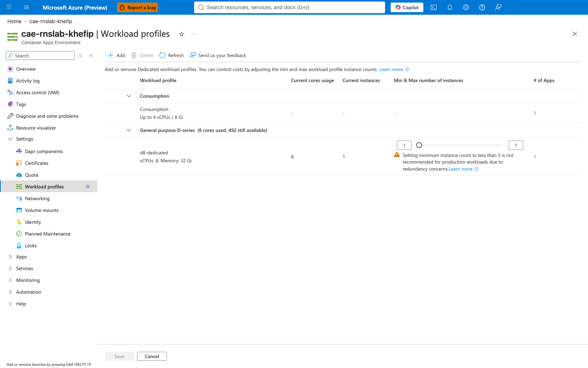The image size is (588, 368).
Task: Open the Copilot button
Action: (407, 7)
